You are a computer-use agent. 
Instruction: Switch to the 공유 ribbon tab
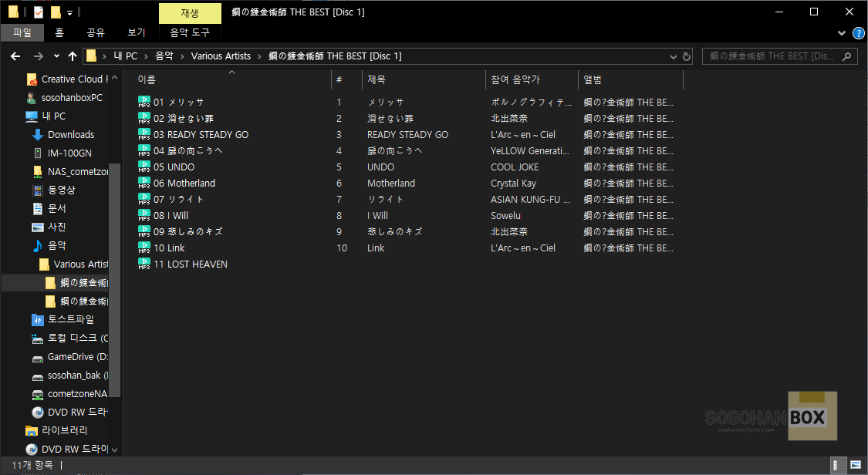[x=95, y=32]
